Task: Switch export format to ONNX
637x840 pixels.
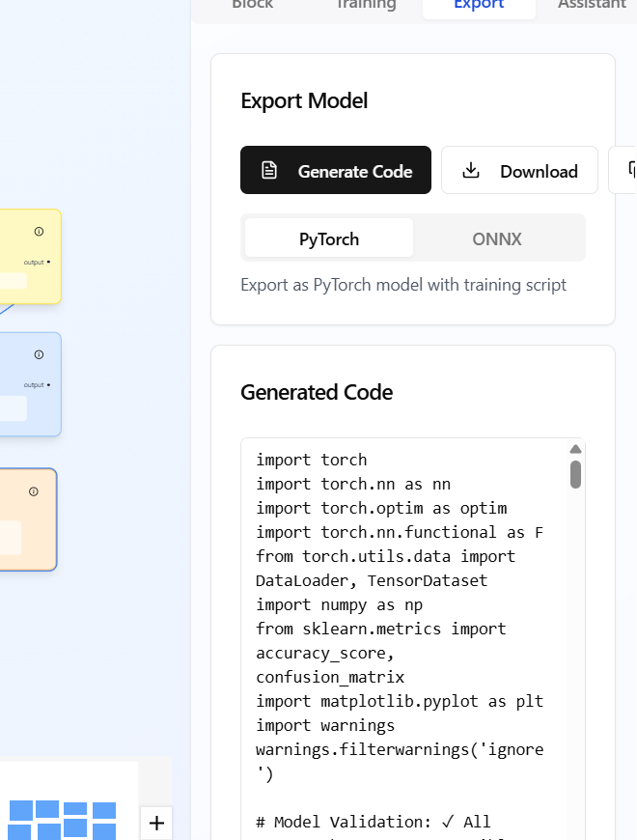Action: pos(497,238)
